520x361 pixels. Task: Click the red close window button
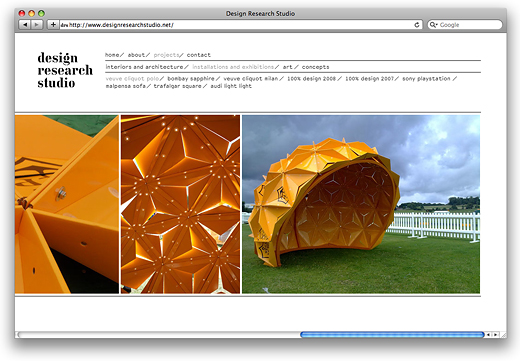tap(22, 13)
